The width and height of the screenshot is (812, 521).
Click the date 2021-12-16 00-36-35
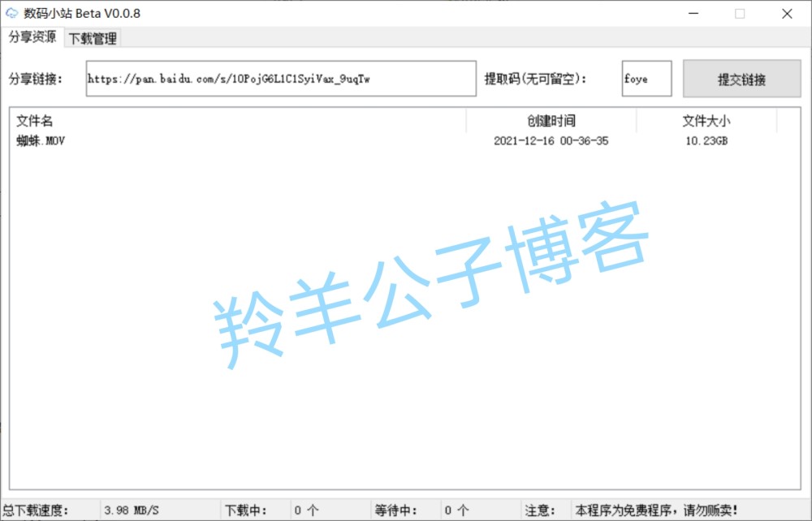click(551, 140)
